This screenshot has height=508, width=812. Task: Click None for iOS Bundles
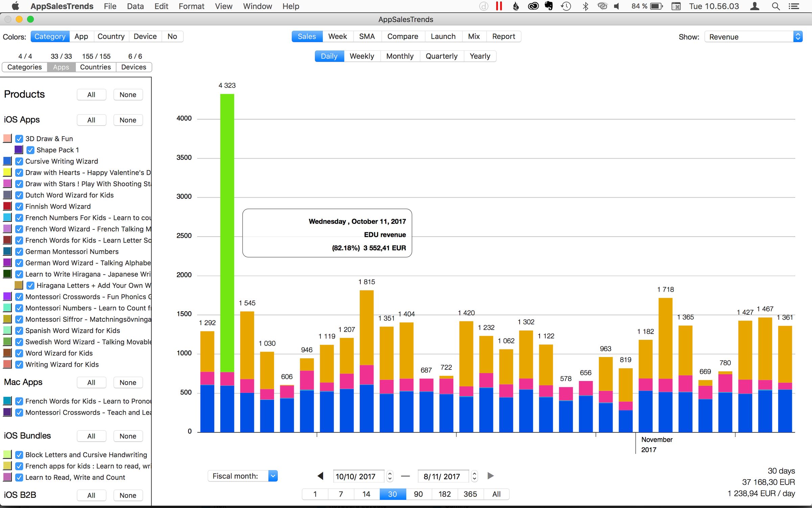coord(128,436)
